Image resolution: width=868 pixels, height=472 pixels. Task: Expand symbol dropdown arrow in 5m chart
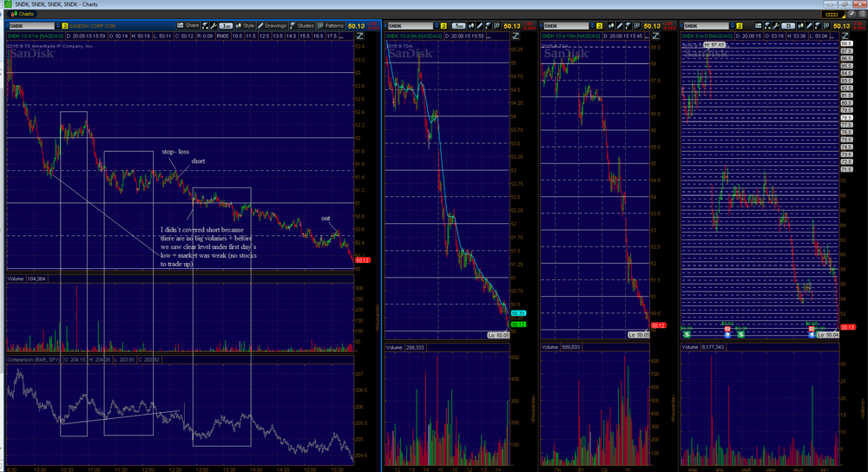pyautogui.click(x=437, y=26)
